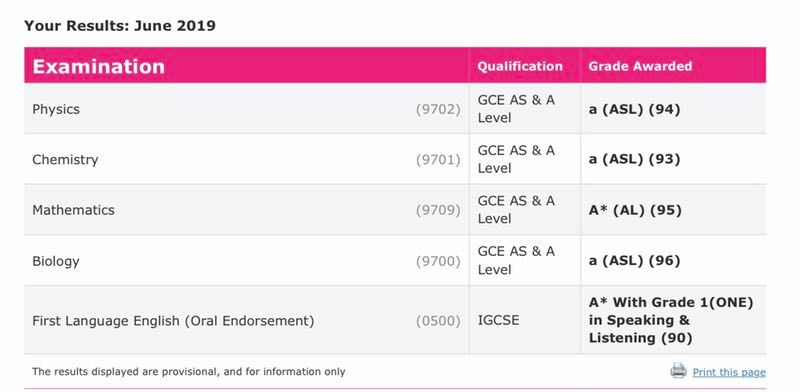Image resolution: width=800 pixels, height=392 pixels.
Task: Select the grade A* (AL) (95)
Action: (635, 210)
